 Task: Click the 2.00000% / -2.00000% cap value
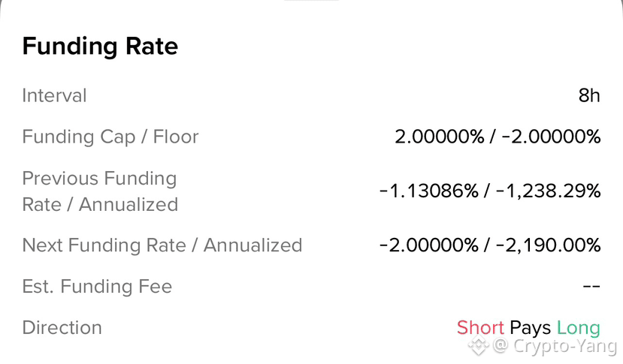[x=497, y=137]
